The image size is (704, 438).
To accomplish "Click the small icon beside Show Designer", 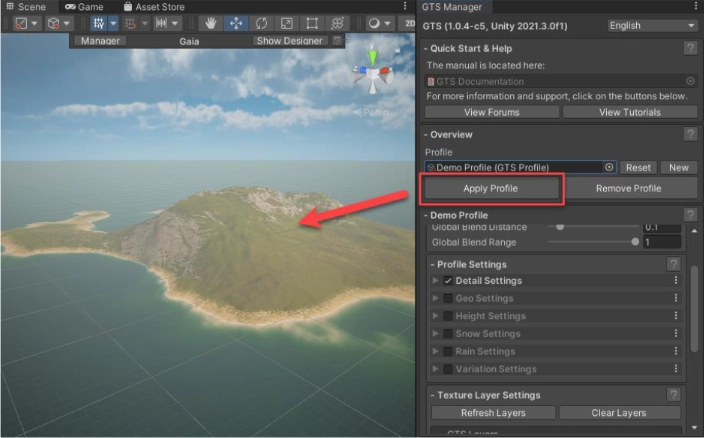I will click(x=337, y=41).
